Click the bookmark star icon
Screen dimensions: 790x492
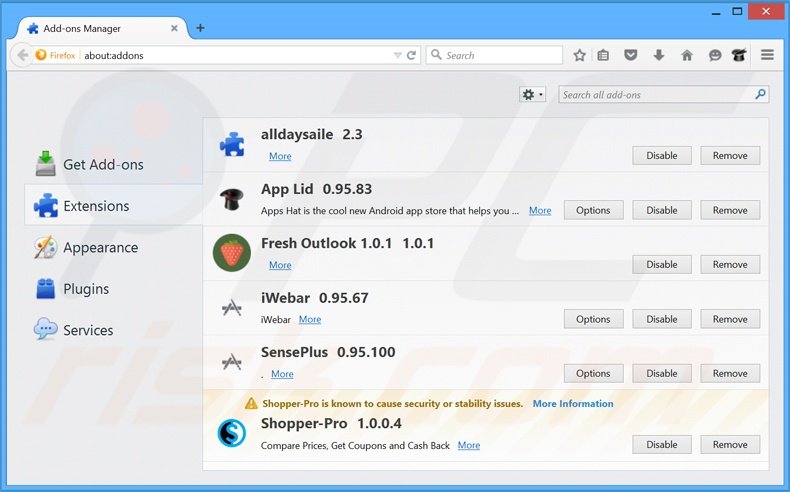coord(579,55)
